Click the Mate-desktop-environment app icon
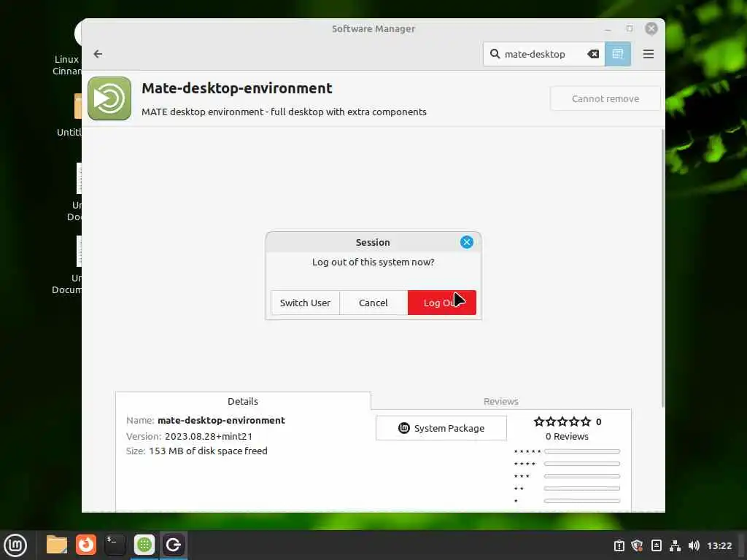 click(x=109, y=98)
